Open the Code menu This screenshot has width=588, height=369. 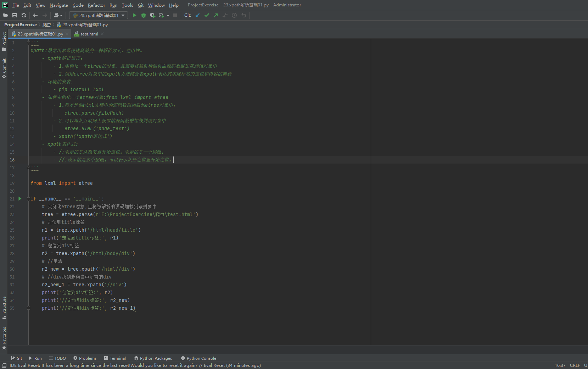pyautogui.click(x=78, y=5)
